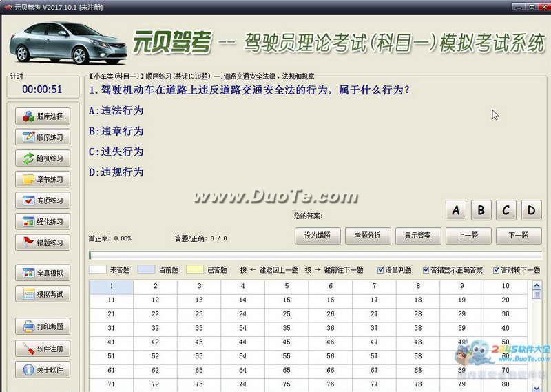Jump to question 41 cell

(112, 342)
